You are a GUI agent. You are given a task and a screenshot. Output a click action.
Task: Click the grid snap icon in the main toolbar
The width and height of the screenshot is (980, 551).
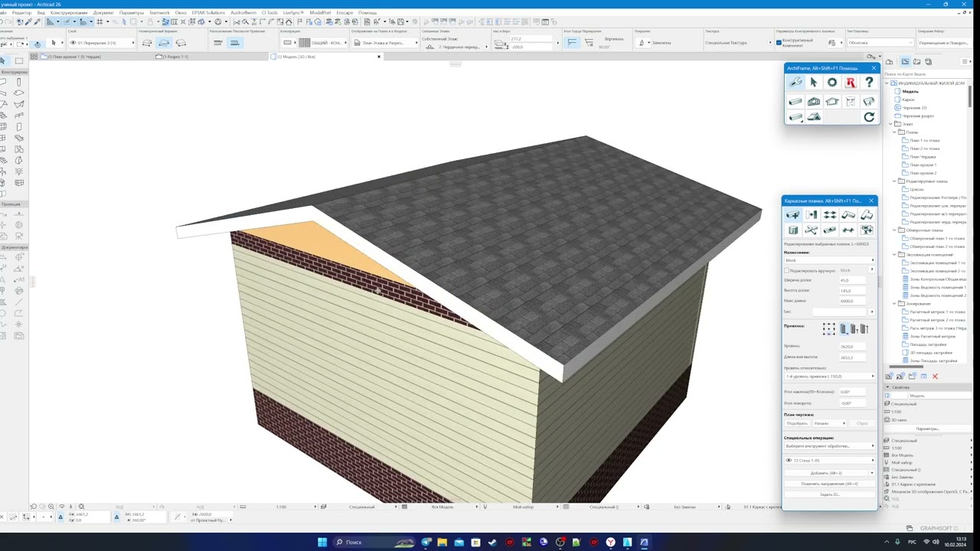coord(100,21)
